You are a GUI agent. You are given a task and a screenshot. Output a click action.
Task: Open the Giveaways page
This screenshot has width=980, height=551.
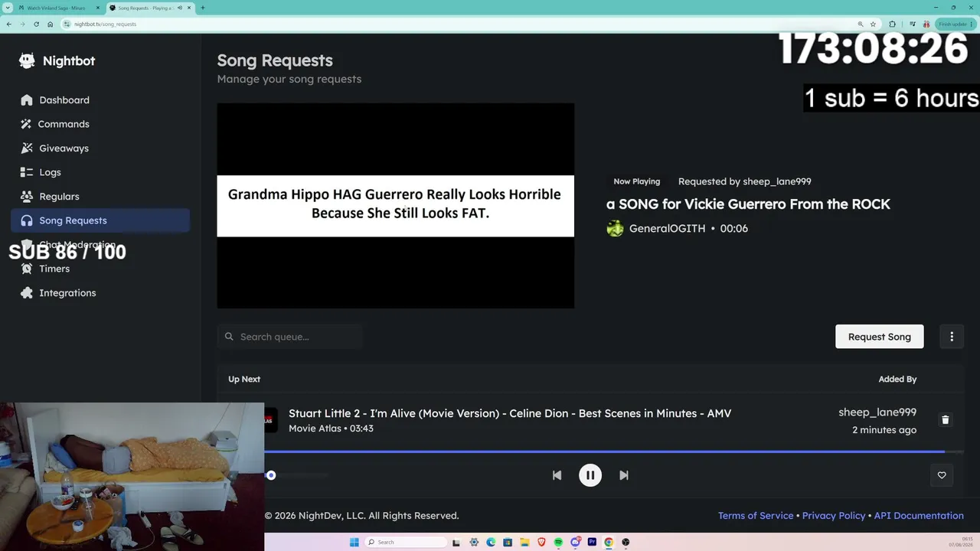click(100, 148)
